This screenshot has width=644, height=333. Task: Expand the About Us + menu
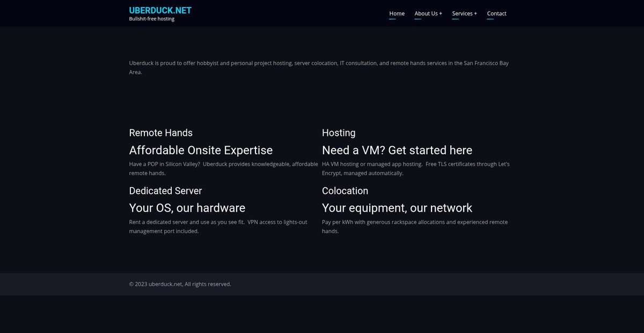click(x=428, y=13)
